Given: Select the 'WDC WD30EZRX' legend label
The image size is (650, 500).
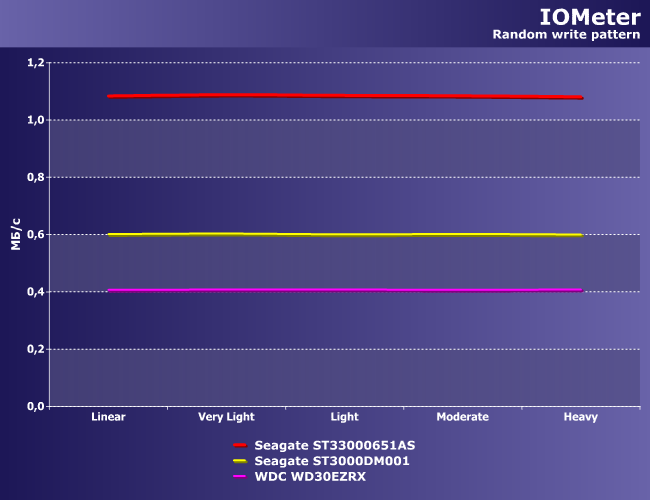Looking at the screenshot, I should click(310, 477).
